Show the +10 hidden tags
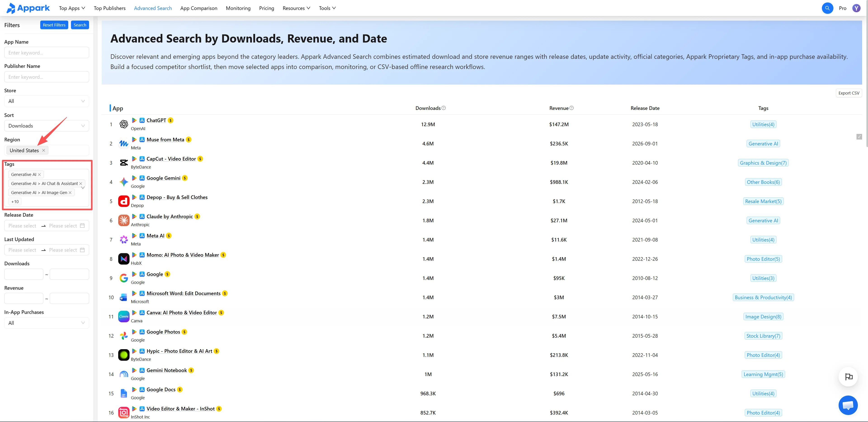Image resolution: width=868 pixels, height=422 pixels. (x=15, y=202)
